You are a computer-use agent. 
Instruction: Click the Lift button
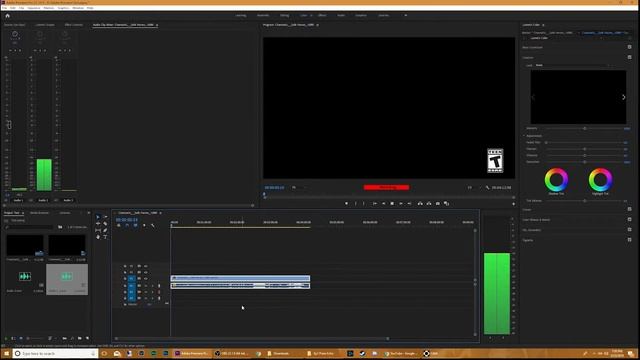click(420, 203)
